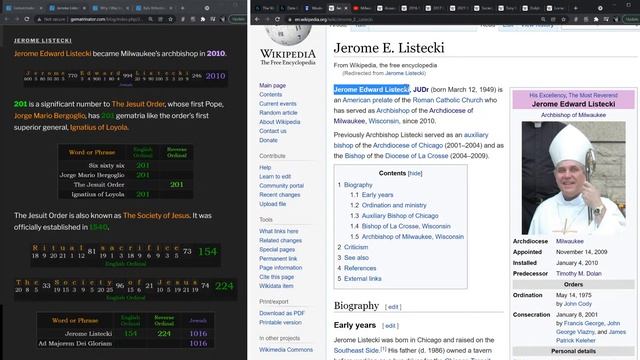Click the reload icon in the gematrinator browser window

27,19
